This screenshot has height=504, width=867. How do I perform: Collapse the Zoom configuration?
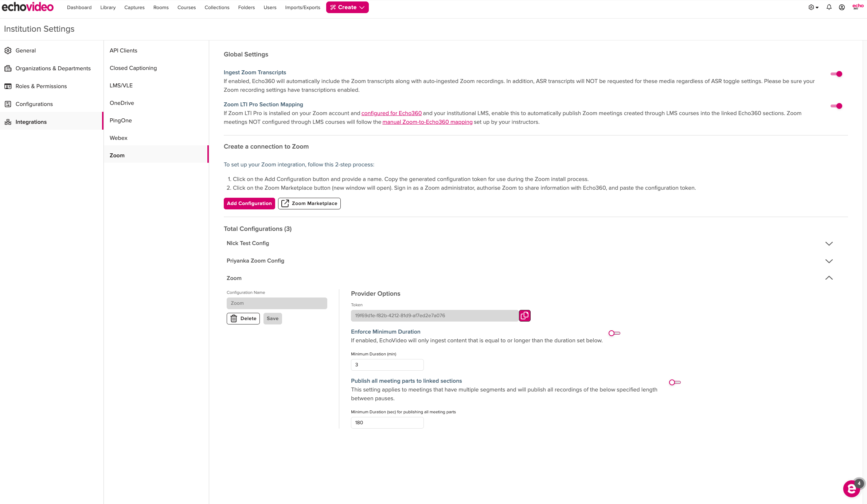pos(829,278)
